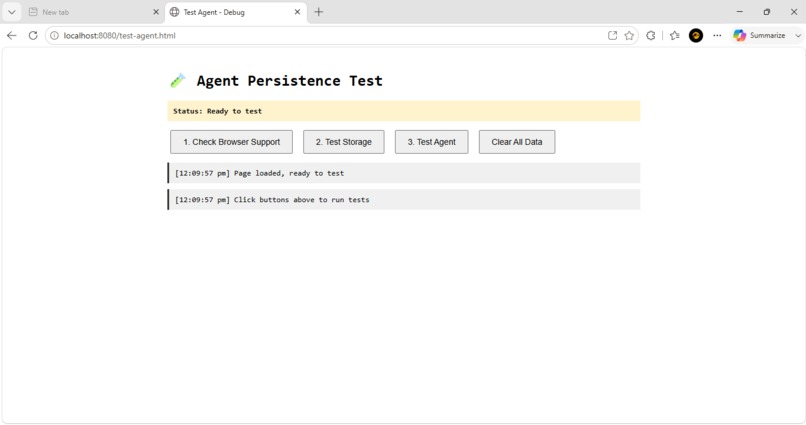Viewport: 806px width, 425px height.
Task: Run the 3. Test Agent button
Action: tap(431, 142)
